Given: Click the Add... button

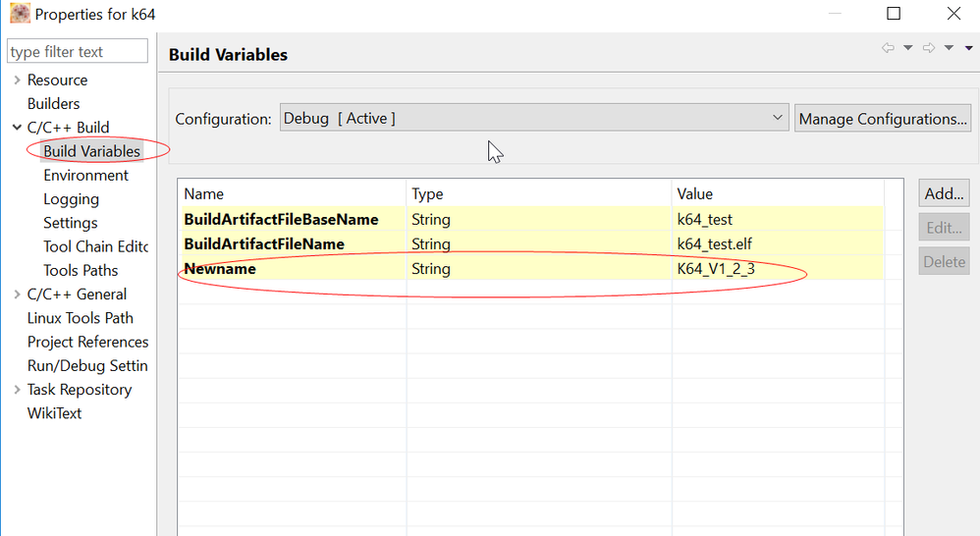Looking at the screenshot, I should click(945, 193).
